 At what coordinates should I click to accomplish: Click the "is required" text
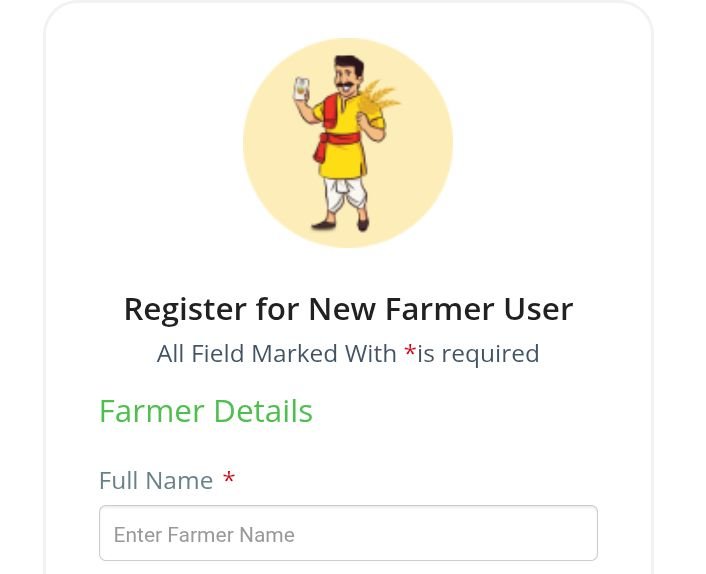coord(479,354)
